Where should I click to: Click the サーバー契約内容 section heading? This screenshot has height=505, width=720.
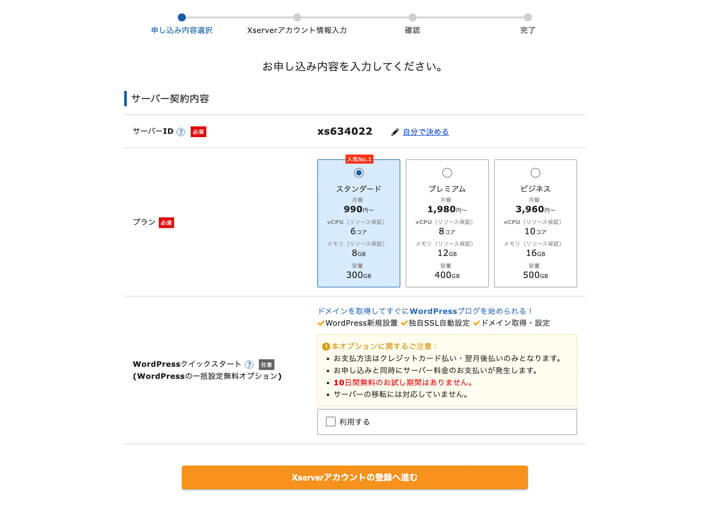170,99
